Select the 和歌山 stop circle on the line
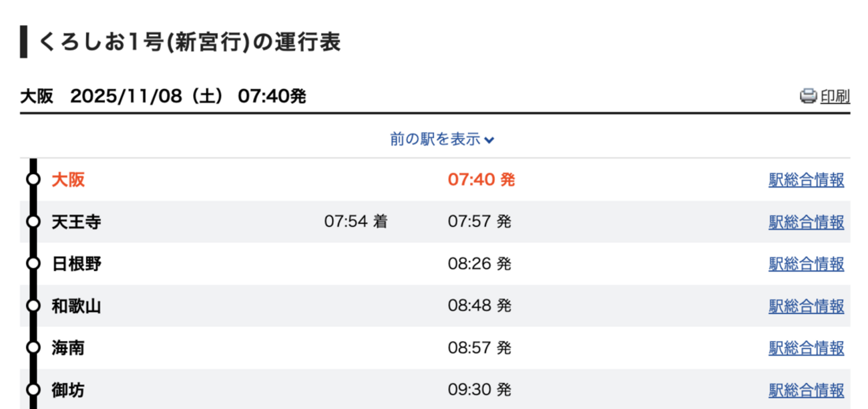 tap(33, 306)
